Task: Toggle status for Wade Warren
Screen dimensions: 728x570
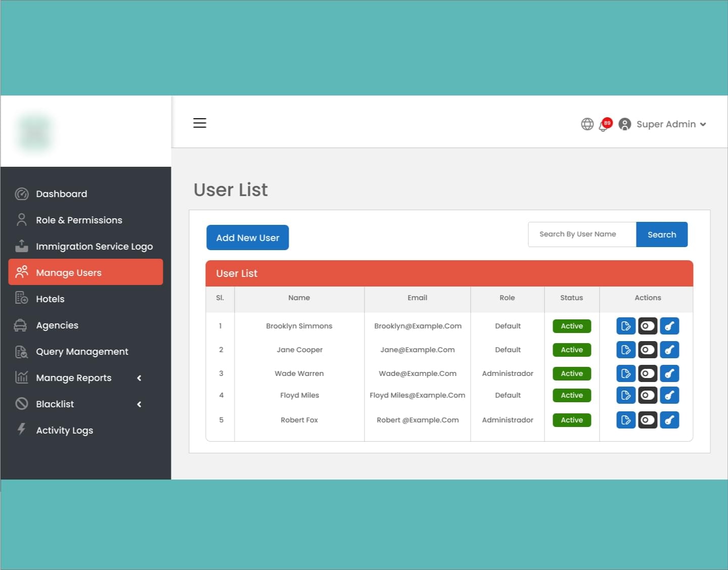Action: tap(648, 373)
